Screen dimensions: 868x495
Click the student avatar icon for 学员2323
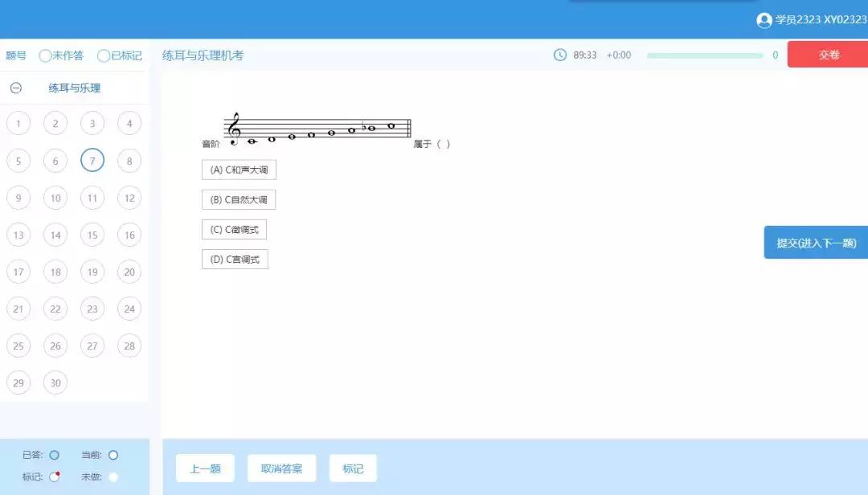click(763, 19)
